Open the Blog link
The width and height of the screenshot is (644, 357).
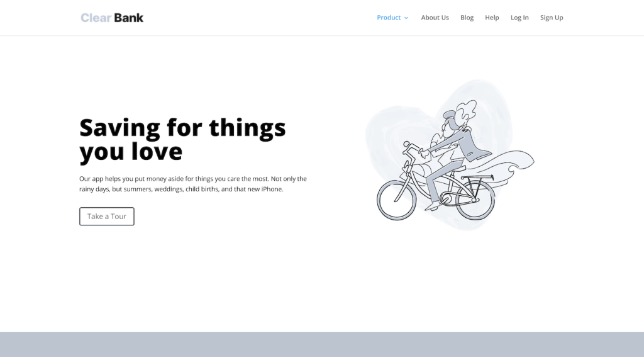coord(467,18)
